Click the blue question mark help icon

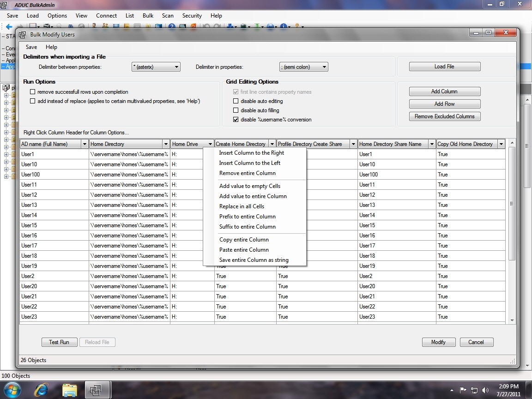171,27
